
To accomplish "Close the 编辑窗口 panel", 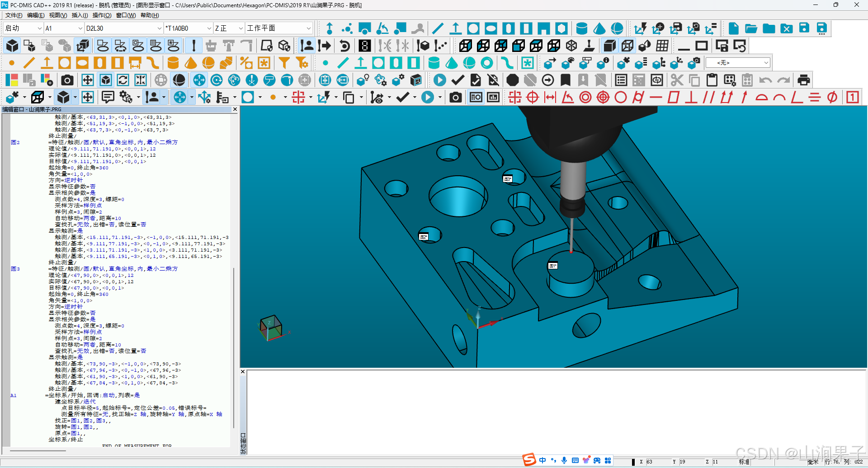I will coord(235,109).
